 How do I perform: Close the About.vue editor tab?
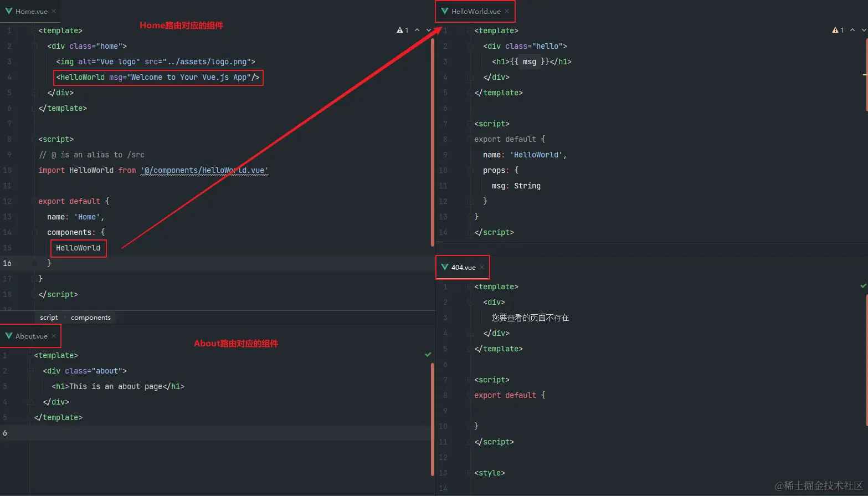[54, 336]
